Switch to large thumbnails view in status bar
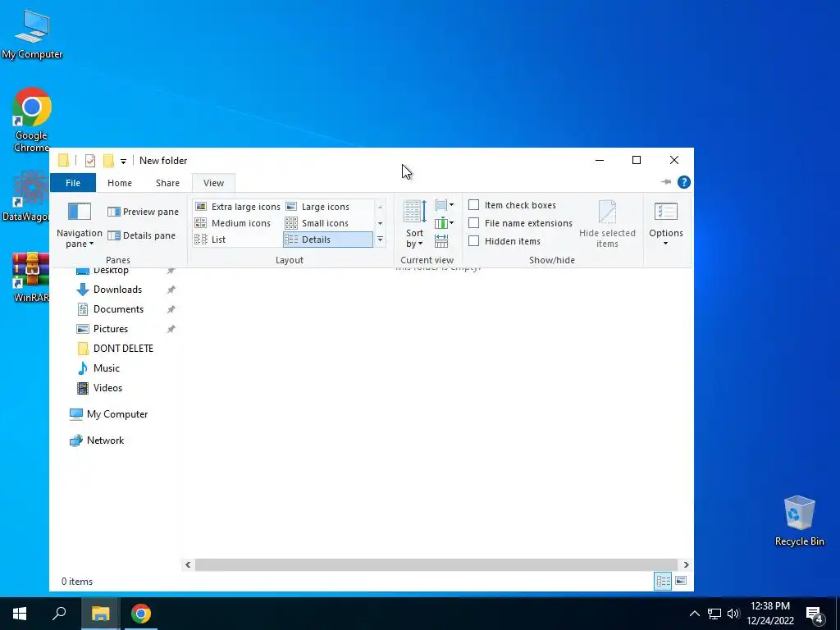Viewport: 840px width, 630px height. pos(681,581)
